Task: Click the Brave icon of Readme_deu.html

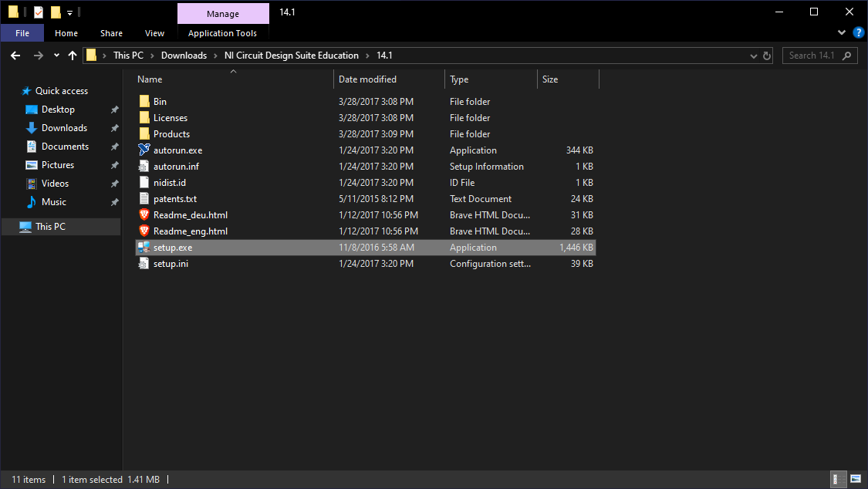Action: coord(144,214)
